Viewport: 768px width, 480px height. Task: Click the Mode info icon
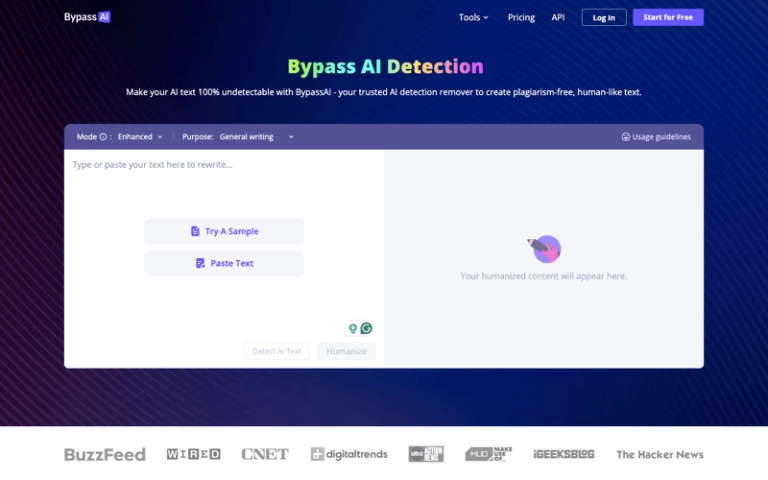coord(103,137)
